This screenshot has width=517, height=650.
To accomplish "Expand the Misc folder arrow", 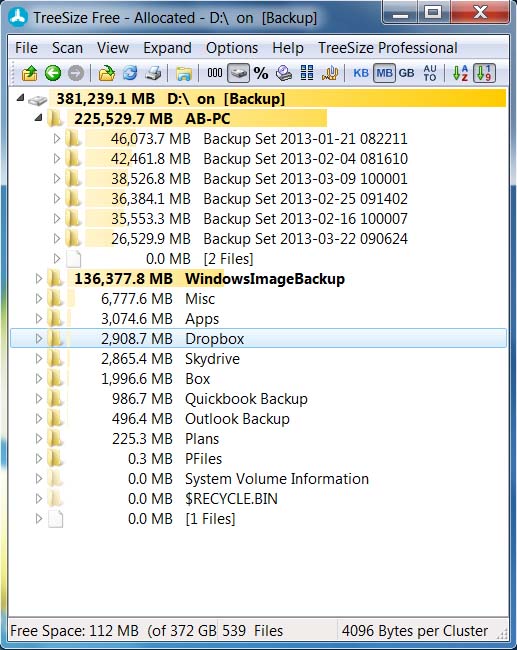I will point(39,298).
